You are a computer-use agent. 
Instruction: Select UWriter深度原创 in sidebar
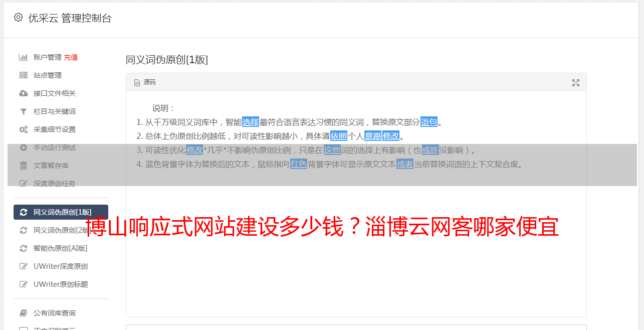[x=61, y=266]
